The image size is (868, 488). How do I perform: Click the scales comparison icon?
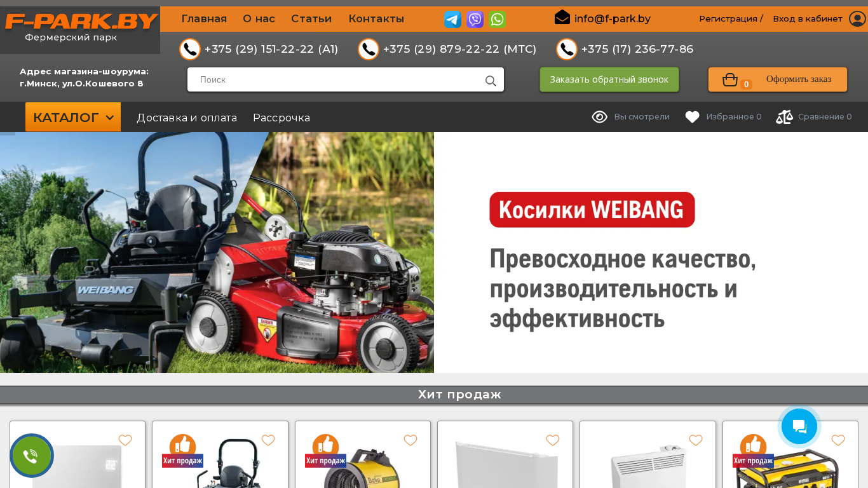click(x=784, y=117)
